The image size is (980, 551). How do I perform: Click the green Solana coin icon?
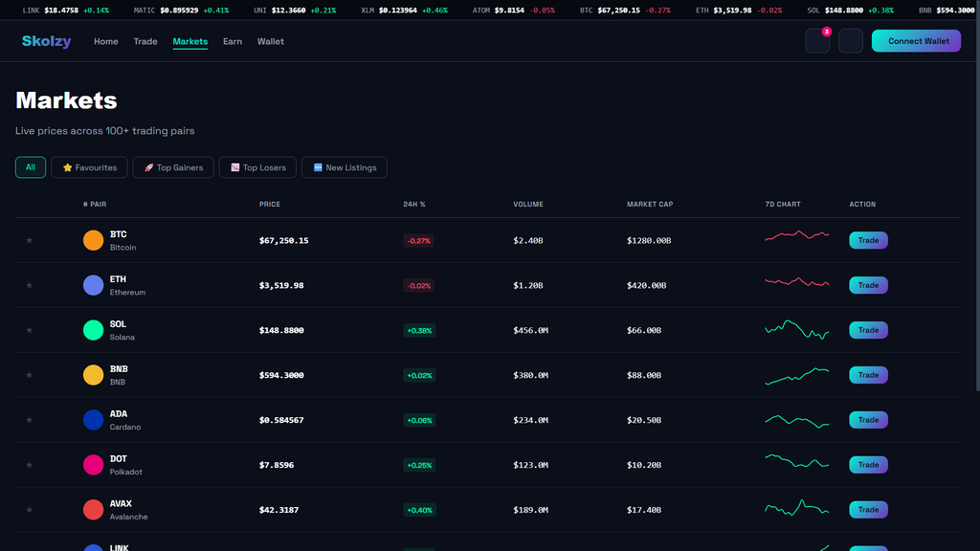click(93, 330)
